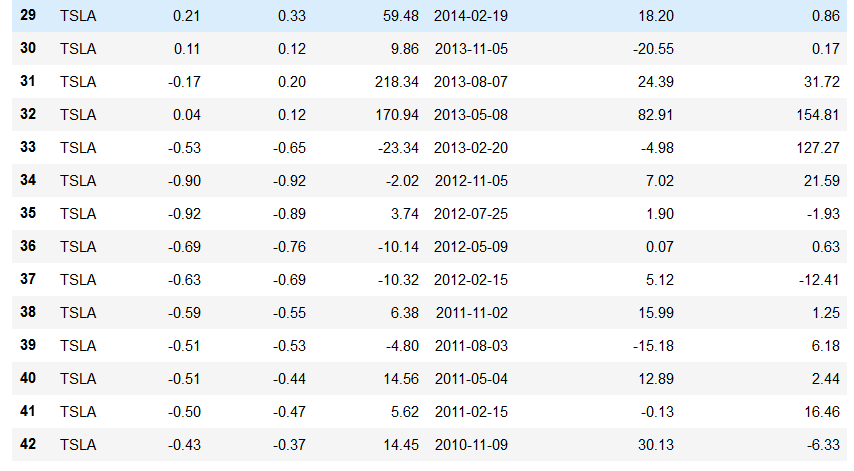
Task: Click the -10.14 value
Action: [x=398, y=247]
